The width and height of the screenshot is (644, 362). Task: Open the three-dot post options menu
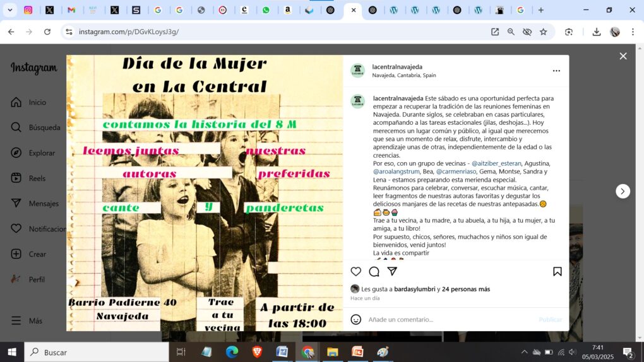(556, 71)
